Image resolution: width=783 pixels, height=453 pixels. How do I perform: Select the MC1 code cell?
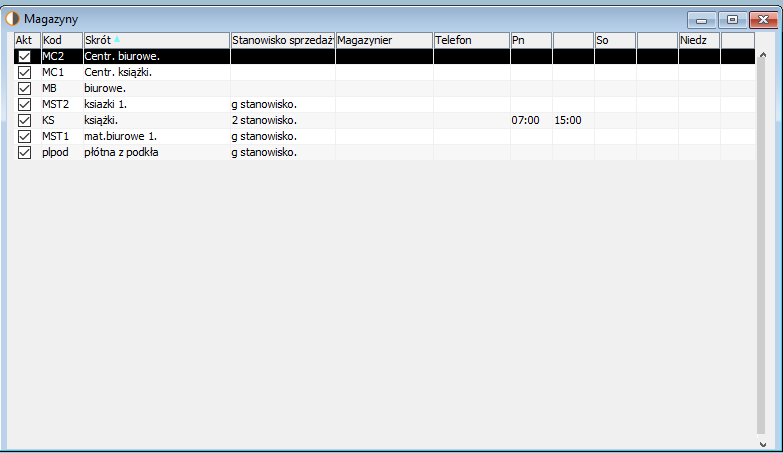62,72
